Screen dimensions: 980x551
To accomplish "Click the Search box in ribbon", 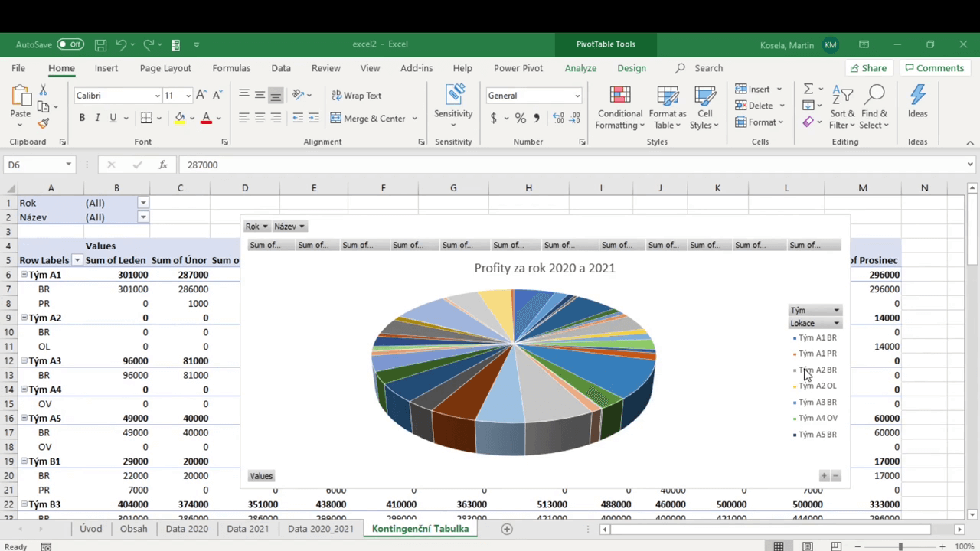I will [701, 68].
